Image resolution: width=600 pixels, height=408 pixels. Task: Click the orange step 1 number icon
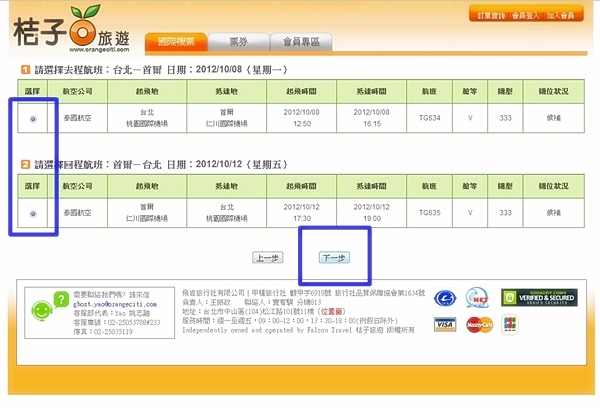pyautogui.click(x=25, y=70)
